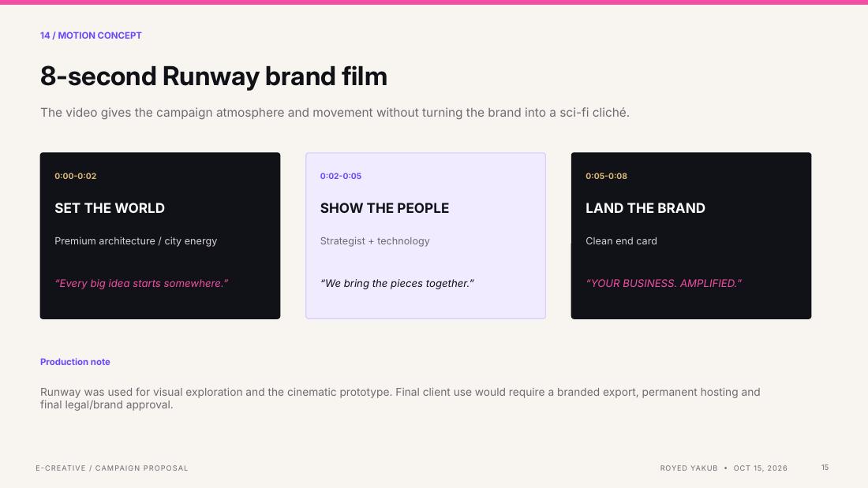This screenshot has height=488, width=868.
Task: Click the slide page number 15
Action: coord(825,468)
